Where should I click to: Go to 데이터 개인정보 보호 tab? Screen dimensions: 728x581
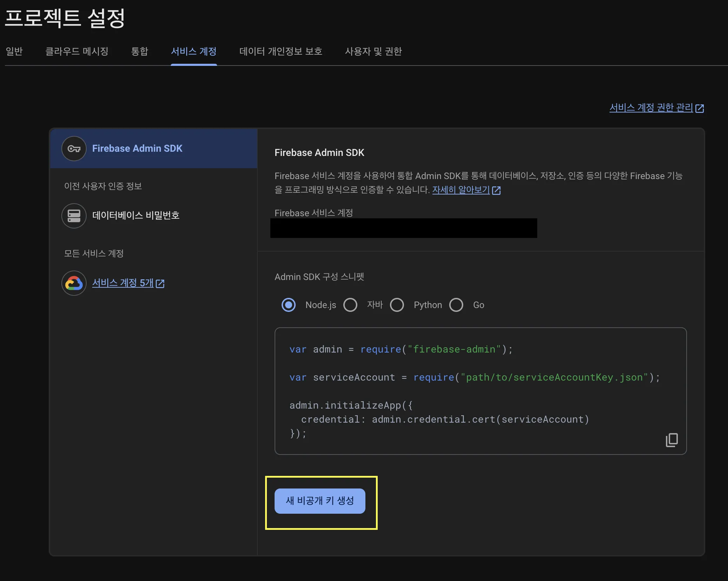[x=281, y=52]
